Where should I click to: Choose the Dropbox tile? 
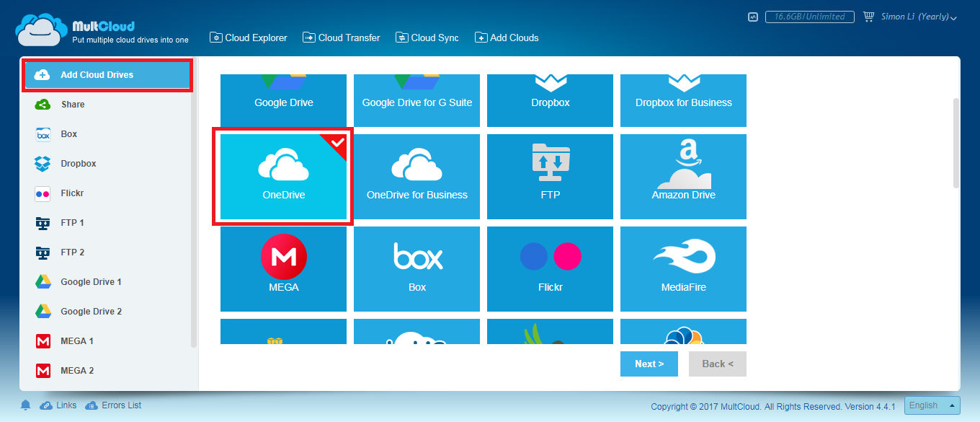click(550, 100)
